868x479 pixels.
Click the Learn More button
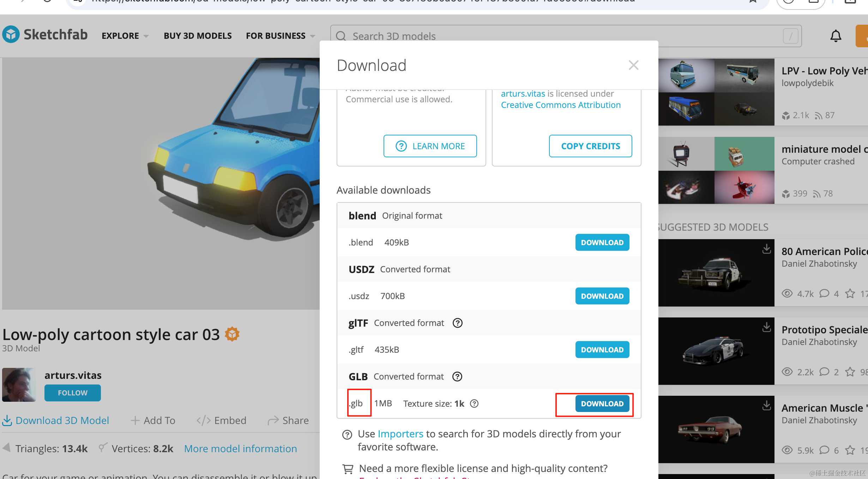coord(430,146)
